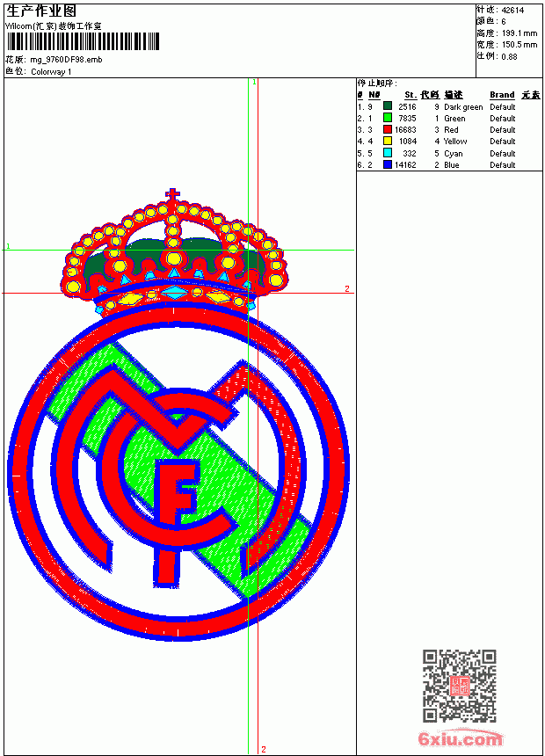Select the bright Green color swatch
The image size is (545, 756).
[x=388, y=117]
